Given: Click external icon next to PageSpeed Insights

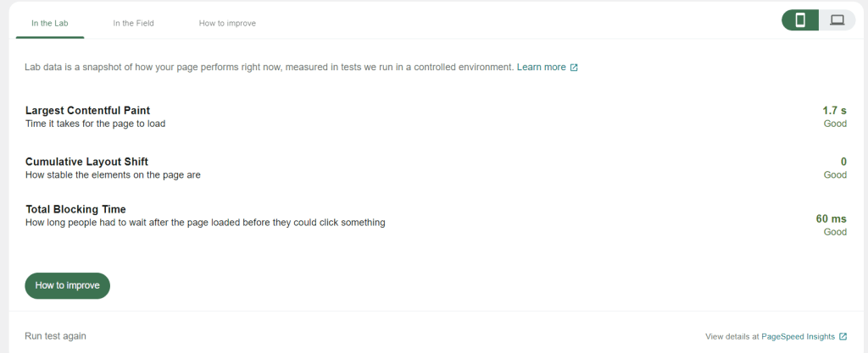Looking at the screenshot, I should coord(843,336).
